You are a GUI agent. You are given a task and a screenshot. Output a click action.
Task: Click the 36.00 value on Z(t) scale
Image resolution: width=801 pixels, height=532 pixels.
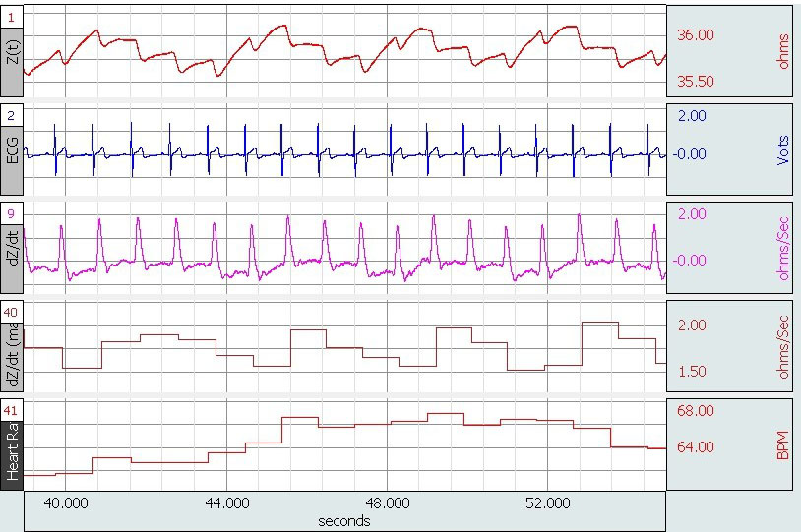[x=696, y=34]
